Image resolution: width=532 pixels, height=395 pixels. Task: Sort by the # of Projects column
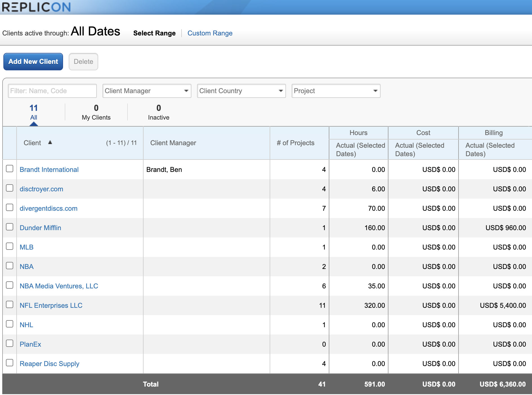pos(295,143)
